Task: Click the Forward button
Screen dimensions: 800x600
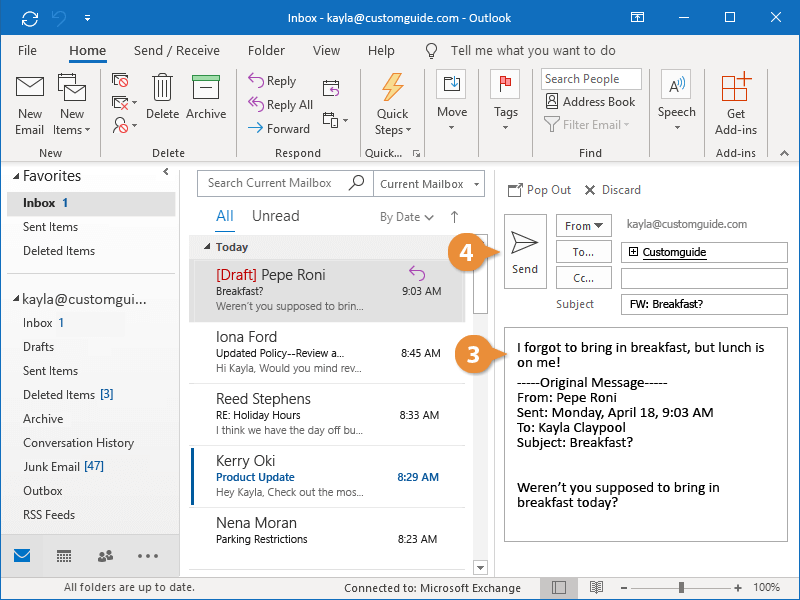Action: pyautogui.click(x=279, y=129)
